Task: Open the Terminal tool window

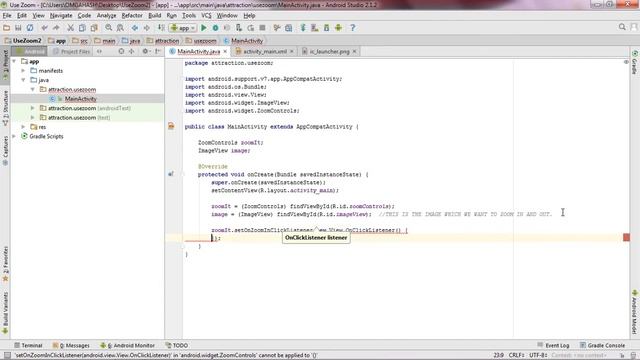Action: pos(28,345)
